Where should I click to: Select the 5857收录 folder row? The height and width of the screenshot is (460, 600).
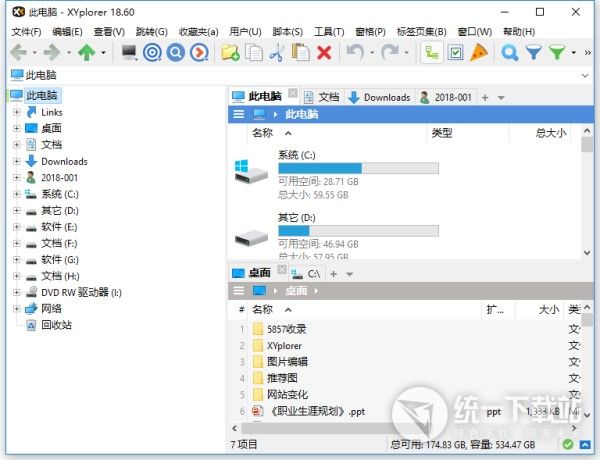406,329
